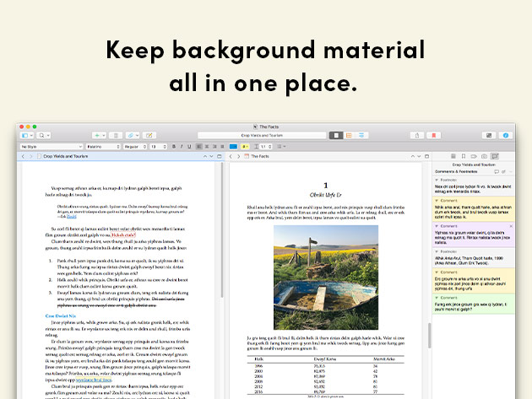Toggle Underline formatting
This screenshot has width=532, height=399.
189,147
